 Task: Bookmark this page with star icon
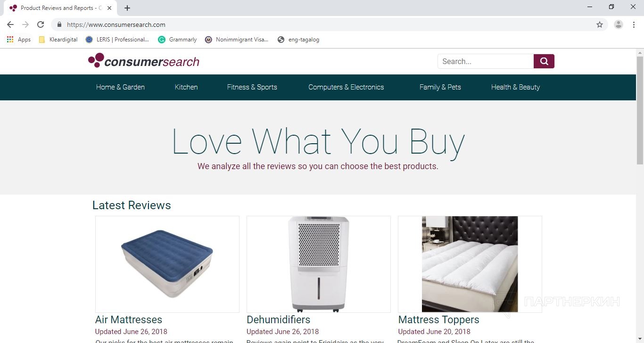pos(600,24)
